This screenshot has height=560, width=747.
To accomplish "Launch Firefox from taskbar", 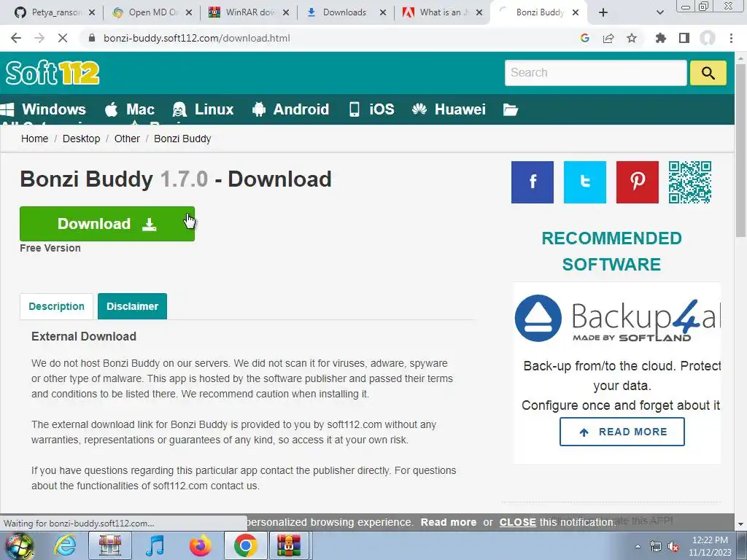I will tap(200, 545).
